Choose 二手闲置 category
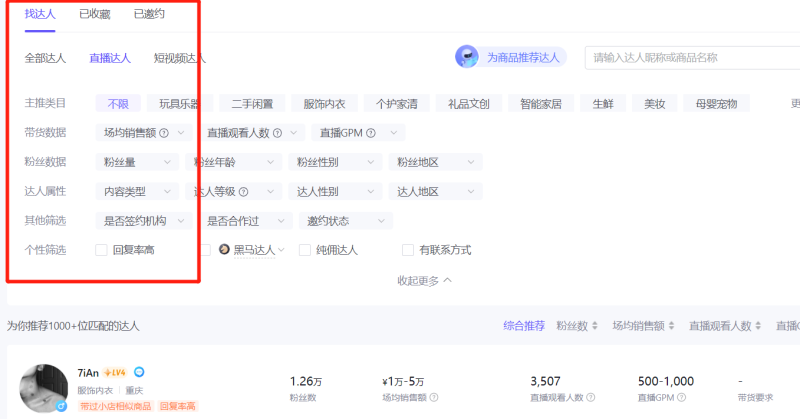800x419 pixels. coord(252,104)
